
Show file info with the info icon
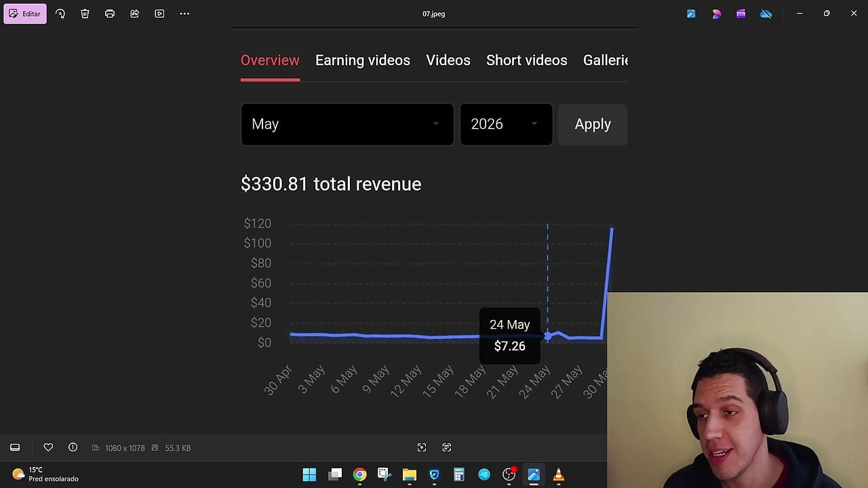coord(73,447)
